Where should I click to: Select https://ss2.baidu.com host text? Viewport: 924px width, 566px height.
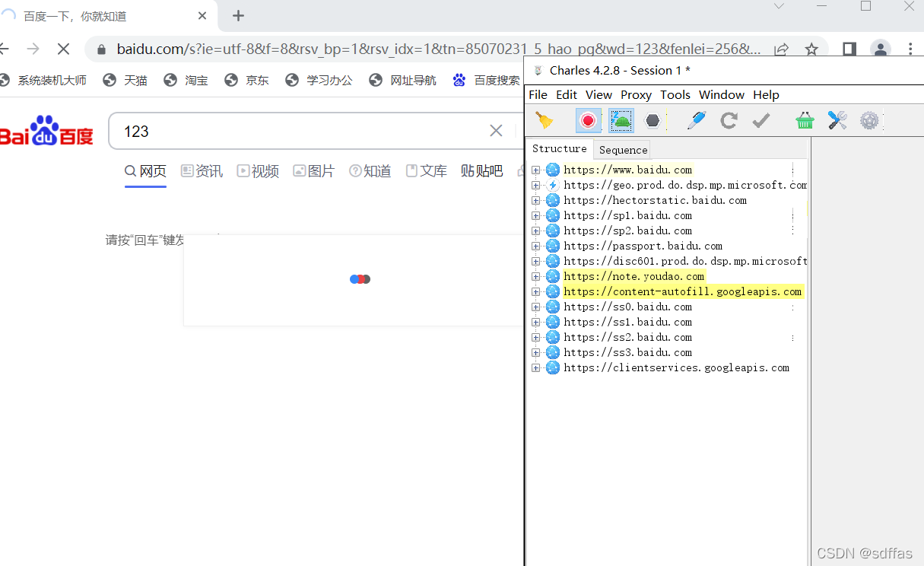click(x=628, y=337)
